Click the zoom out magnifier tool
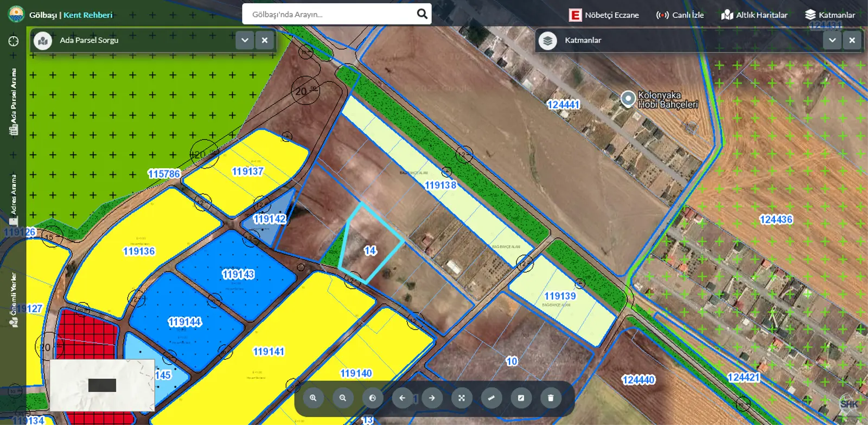Viewport: 868px width, 425px height. (x=343, y=398)
